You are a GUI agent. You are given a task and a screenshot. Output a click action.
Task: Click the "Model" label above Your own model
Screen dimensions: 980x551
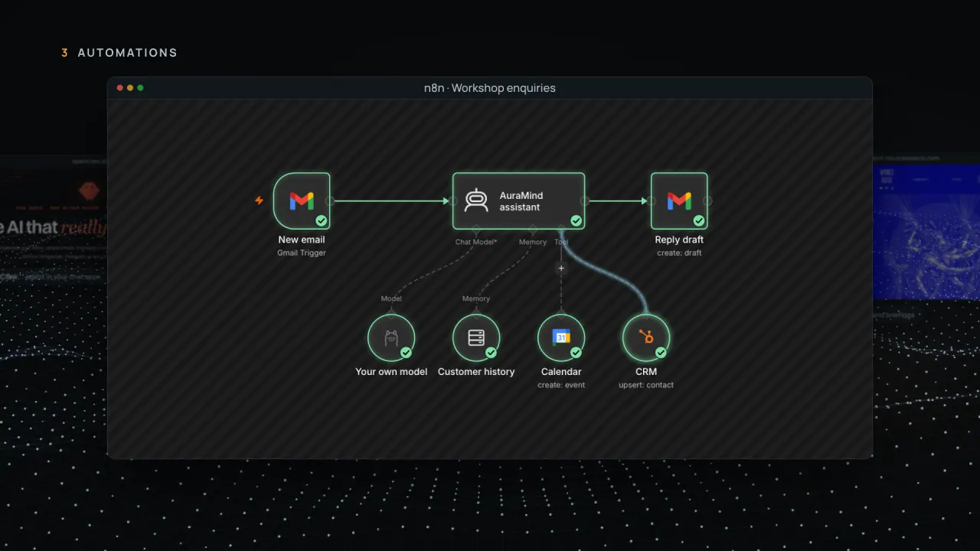point(391,298)
